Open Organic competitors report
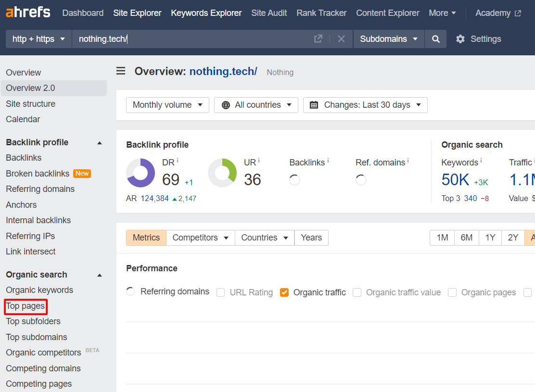 tap(43, 353)
